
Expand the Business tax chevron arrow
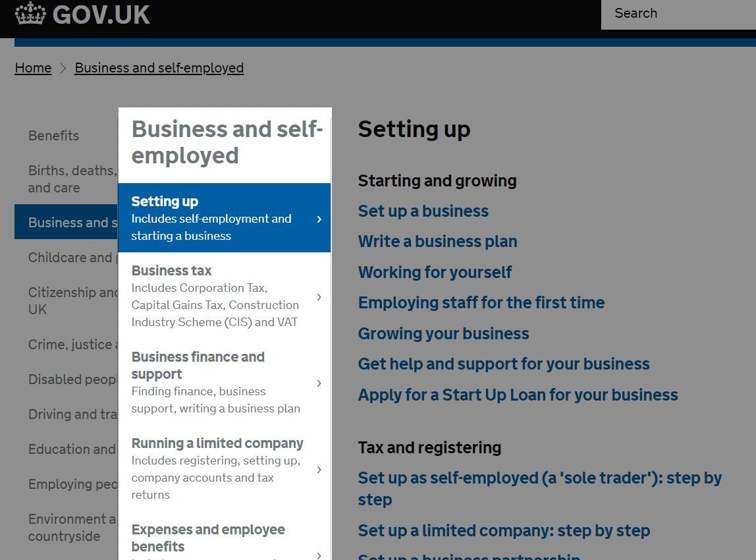pos(319,297)
